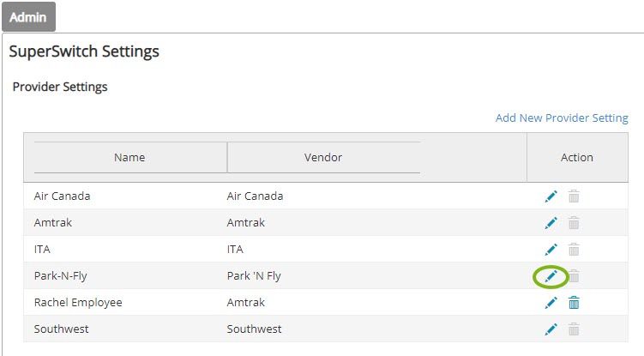Screen dimensions: 644x356
Task: Edit the Air Canada provider setting
Action: click(551, 196)
